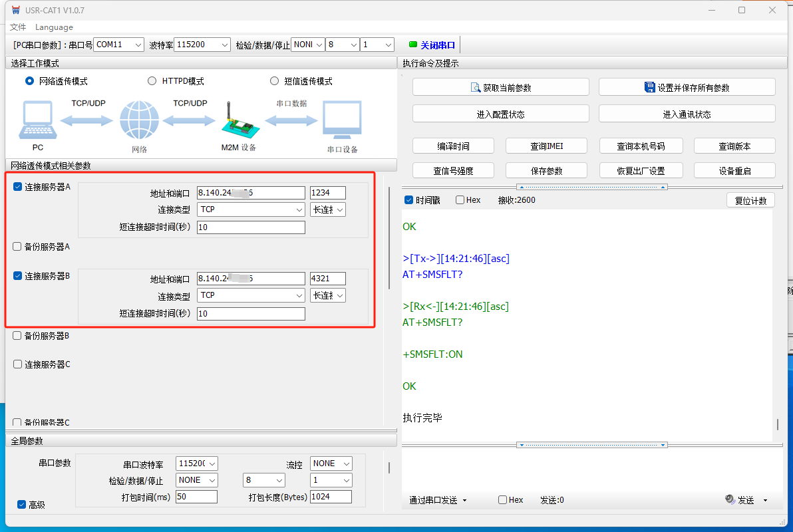Enable the 备份服务器A checkbox
Image resolution: width=793 pixels, height=532 pixels.
click(x=18, y=247)
